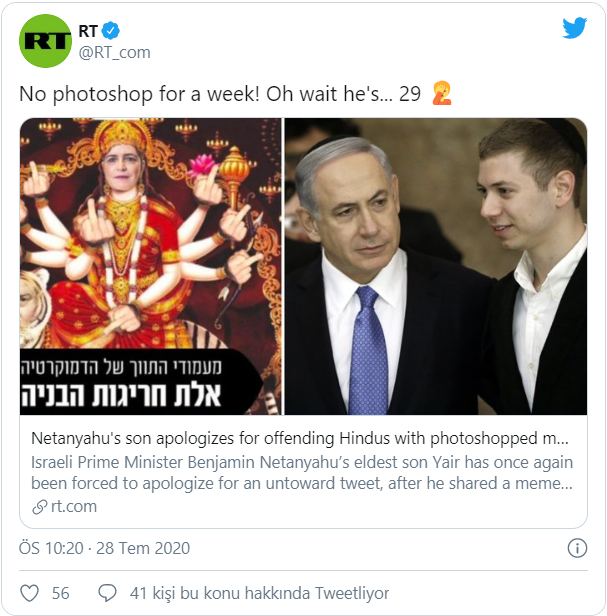Screen dimensions: 607x616
Task: Click the reply speech bubble icon
Action: click(107, 593)
